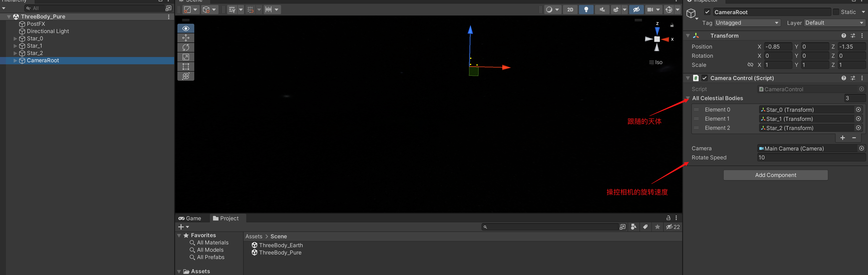Select the Scale tool in Scene toolbar
Image resolution: width=868 pixels, height=275 pixels.
[186, 57]
